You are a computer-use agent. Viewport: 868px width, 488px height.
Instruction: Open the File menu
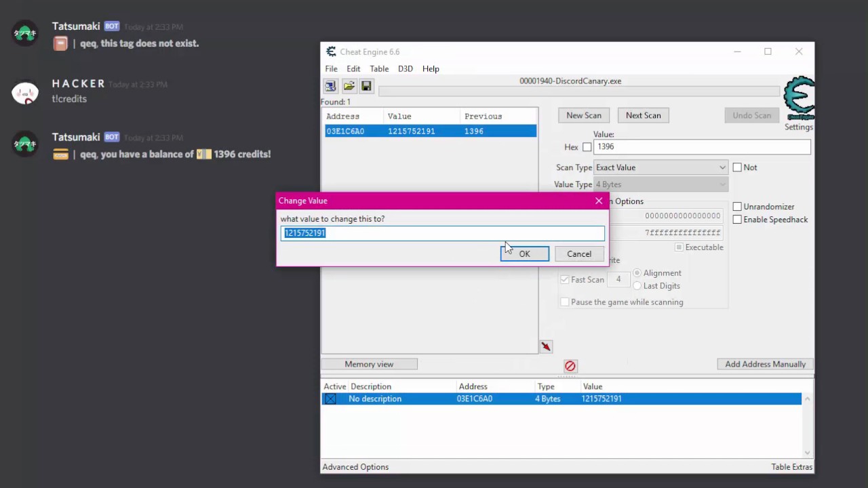(x=331, y=68)
